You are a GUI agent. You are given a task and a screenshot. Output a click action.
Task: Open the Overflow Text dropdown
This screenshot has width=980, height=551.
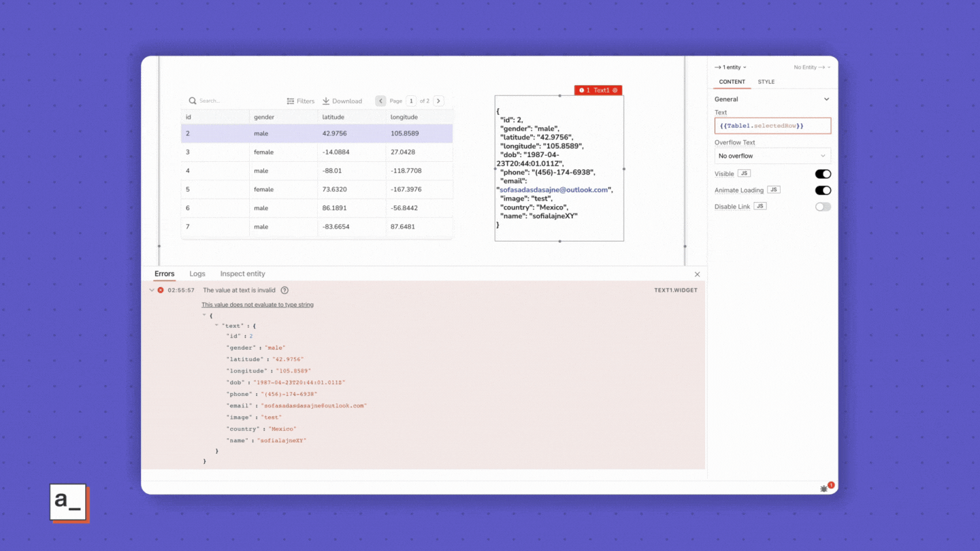point(772,156)
